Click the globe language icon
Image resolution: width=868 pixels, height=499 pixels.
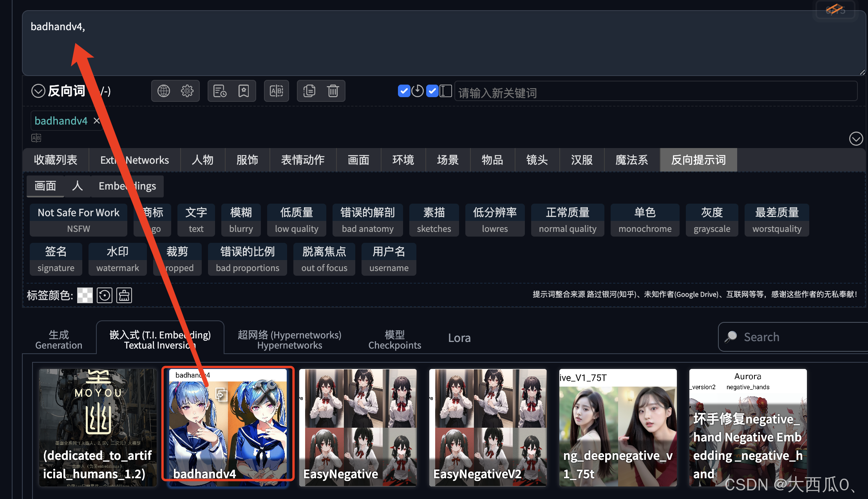pos(164,91)
